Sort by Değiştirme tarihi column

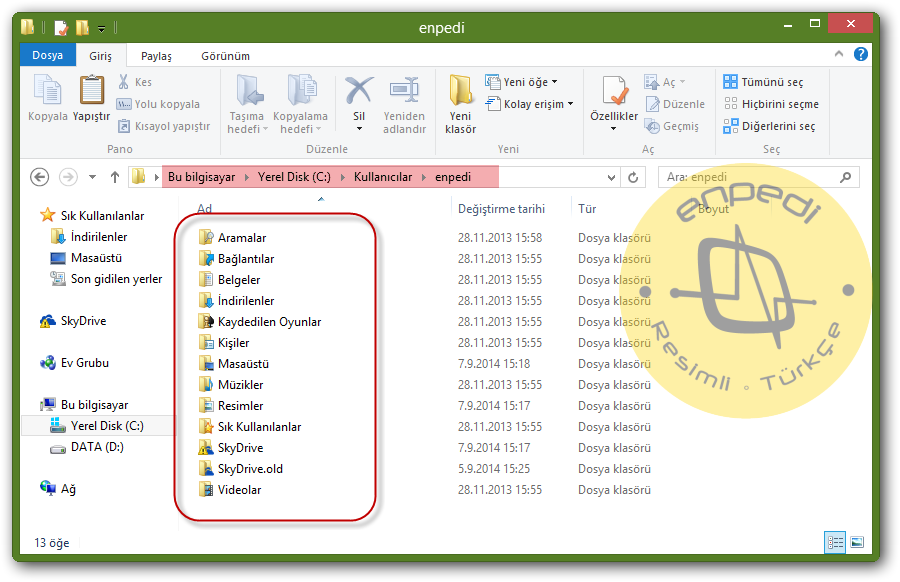pos(501,209)
